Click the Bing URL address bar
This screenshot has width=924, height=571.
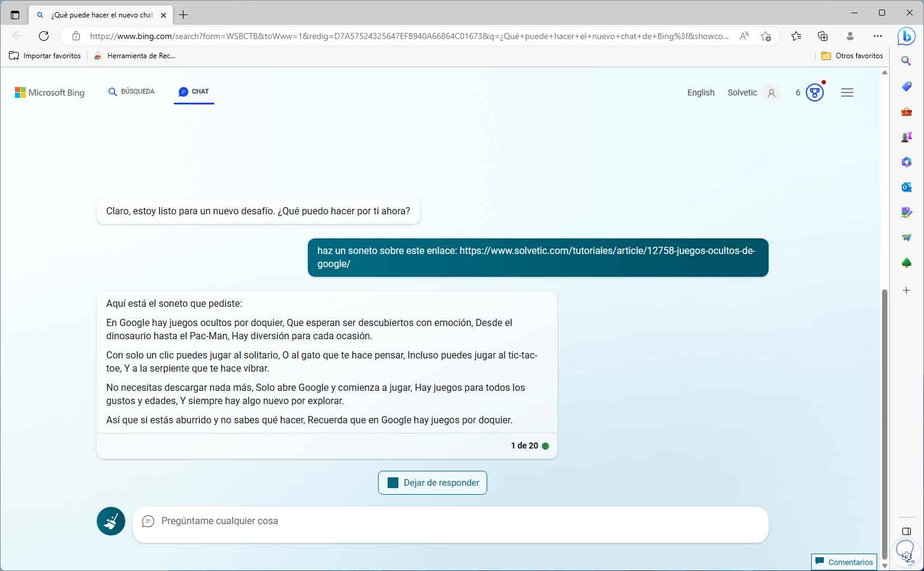click(x=409, y=36)
